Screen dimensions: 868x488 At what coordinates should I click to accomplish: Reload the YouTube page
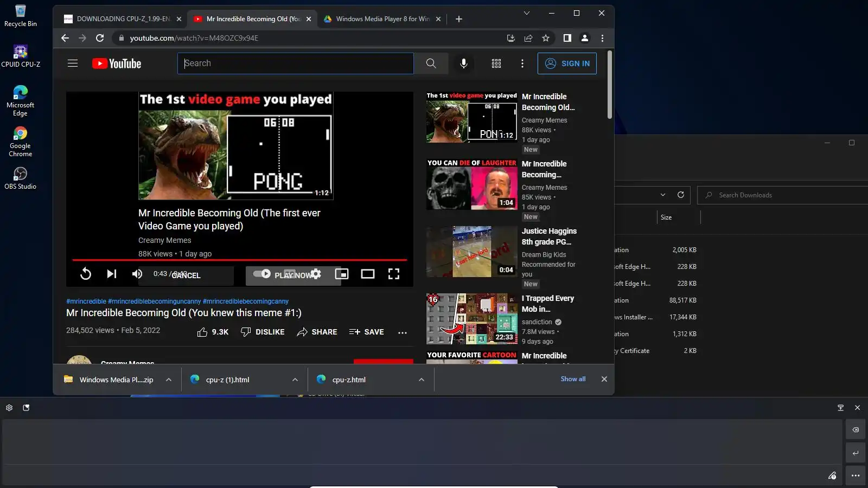pyautogui.click(x=100, y=38)
